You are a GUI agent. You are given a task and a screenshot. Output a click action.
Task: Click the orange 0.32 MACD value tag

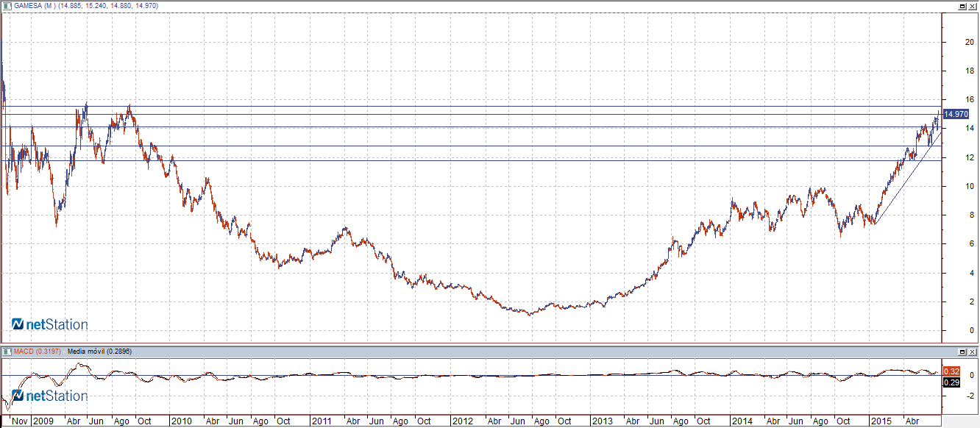[952, 372]
